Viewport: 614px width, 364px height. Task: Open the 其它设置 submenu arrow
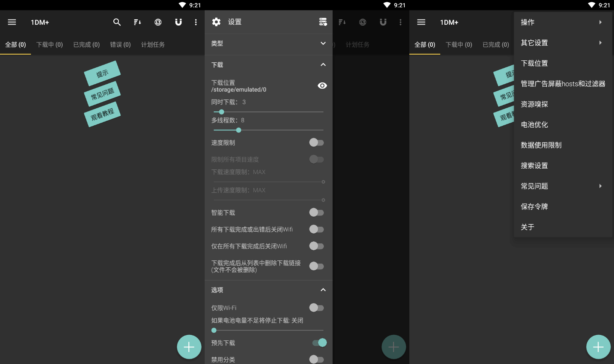pyautogui.click(x=600, y=43)
